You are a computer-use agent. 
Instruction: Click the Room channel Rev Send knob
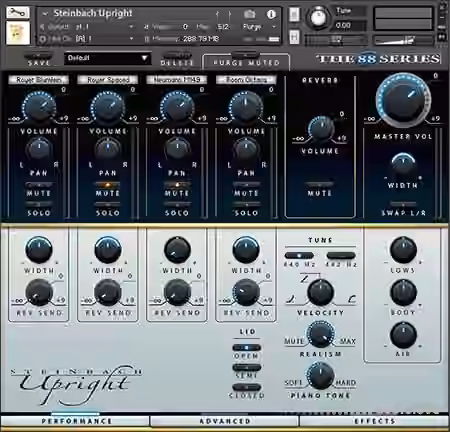[x=246, y=293]
